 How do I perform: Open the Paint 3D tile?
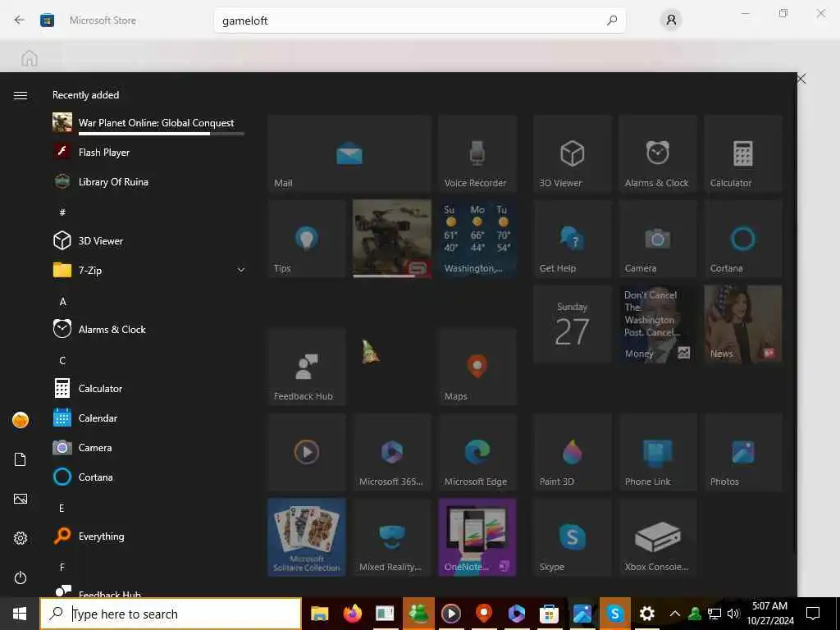pyautogui.click(x=572, y=452)
